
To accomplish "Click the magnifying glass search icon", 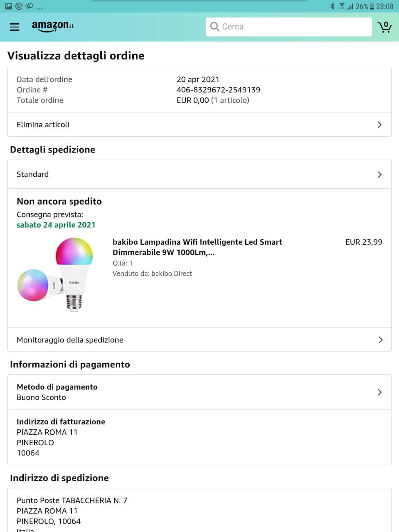I will [x=214, y=27].
